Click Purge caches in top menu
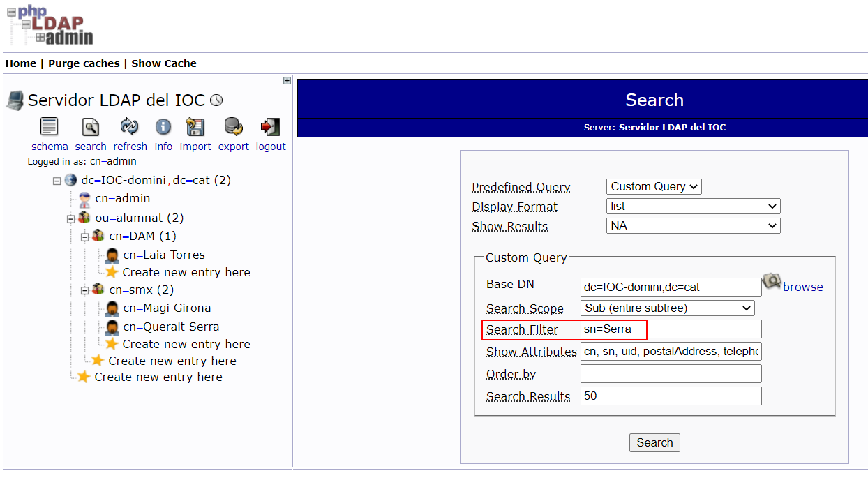This screenshot has width=868, height=487. 84,63
